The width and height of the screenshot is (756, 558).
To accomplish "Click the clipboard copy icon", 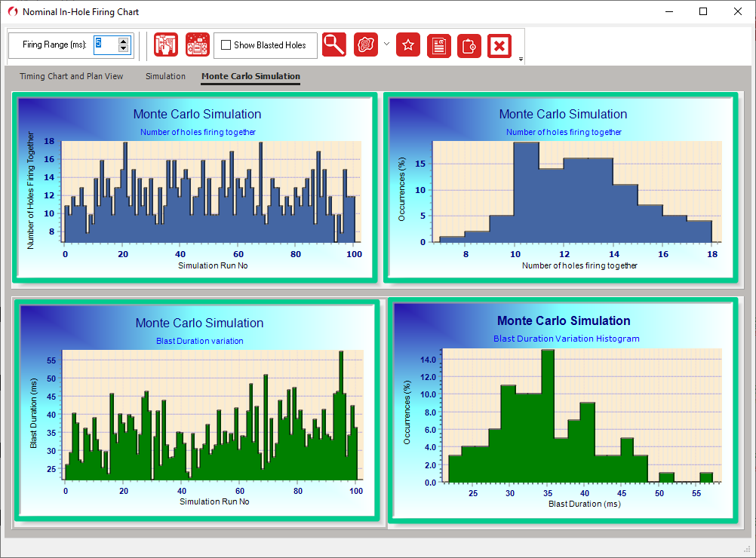I will point(469,46).
